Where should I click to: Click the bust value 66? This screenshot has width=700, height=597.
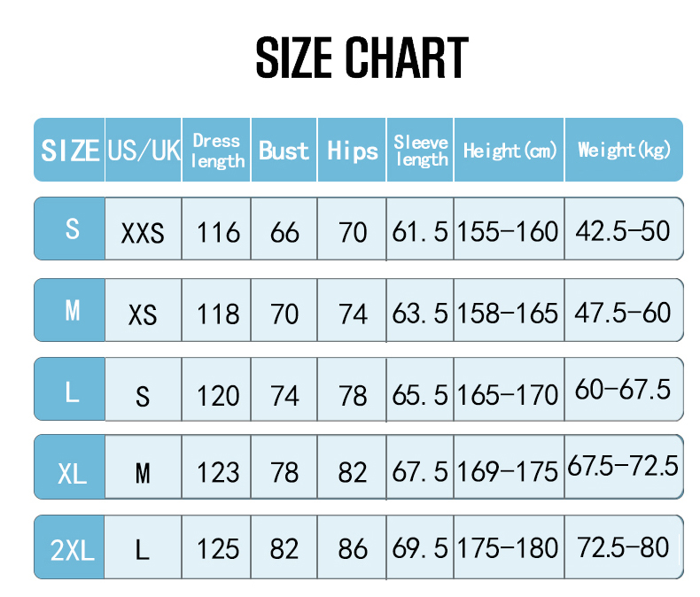coord(284,233)
